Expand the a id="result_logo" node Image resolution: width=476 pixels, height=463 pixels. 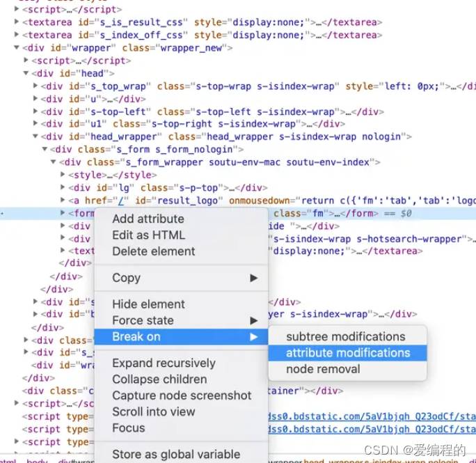coord(63,200)
